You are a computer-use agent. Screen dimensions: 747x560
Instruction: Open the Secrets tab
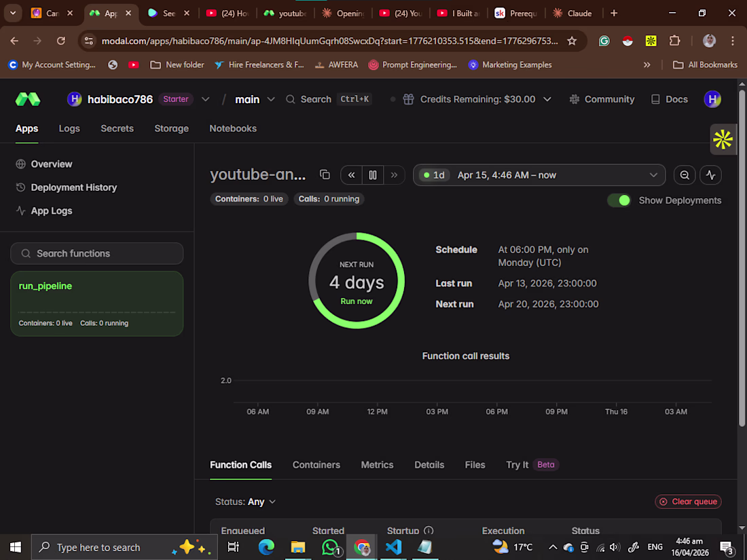click(x=117, y=128)
